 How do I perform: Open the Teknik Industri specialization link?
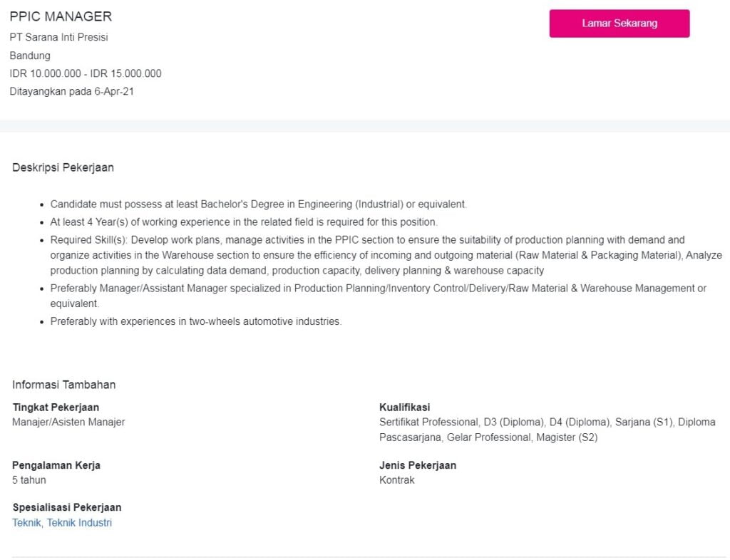[x=79, y=523]
